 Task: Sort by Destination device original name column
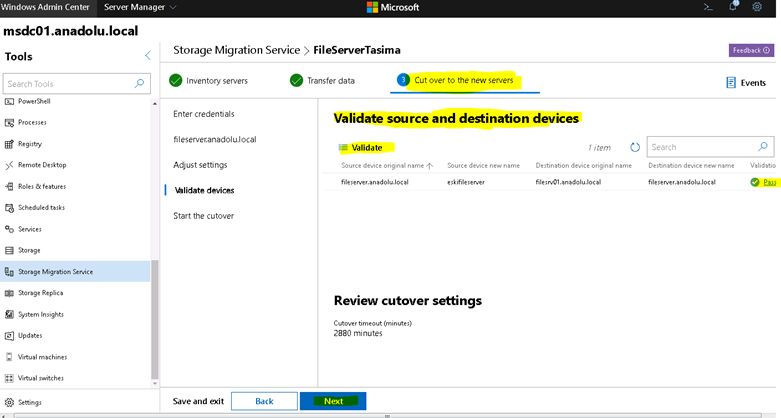point(583,165)
